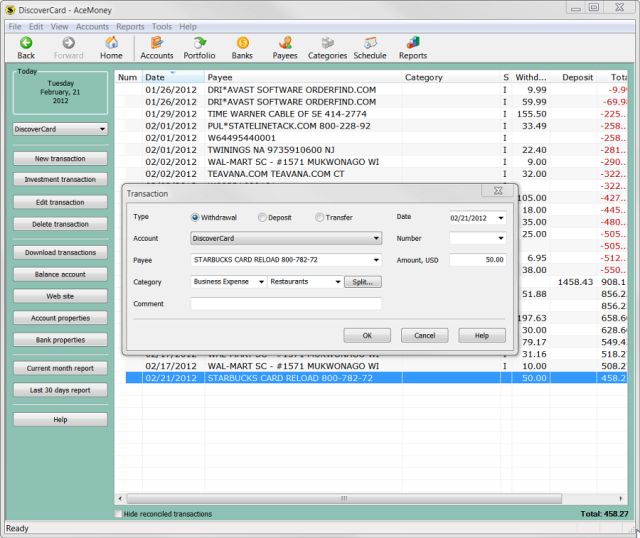Click Web site button
Viewport: 640px width, 538px height.
60,296
